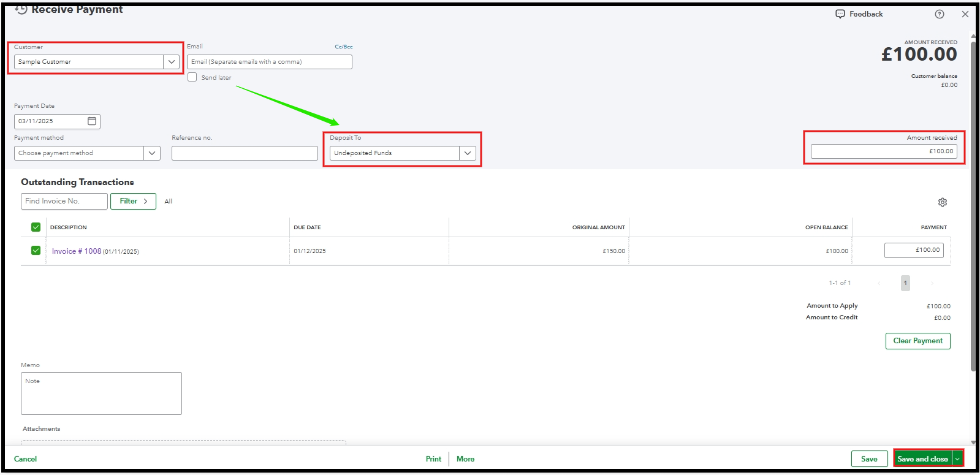Go to the previous page arrow
This screenshot has height=475, width=980.
[x=879, y=283]
